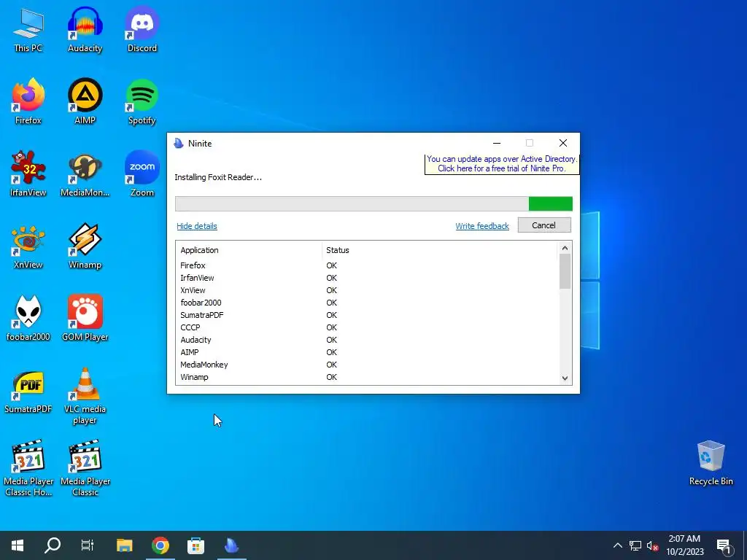Viewport: 747px width, 560px height.
Task: Open VLC media player desktop shortcut
Action: point(85,396)
